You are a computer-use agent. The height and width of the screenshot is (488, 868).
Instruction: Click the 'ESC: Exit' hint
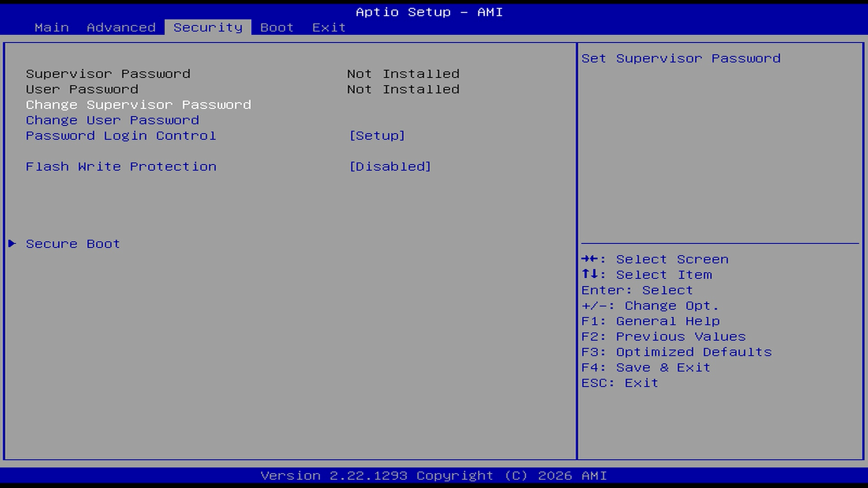pos(620,383)
